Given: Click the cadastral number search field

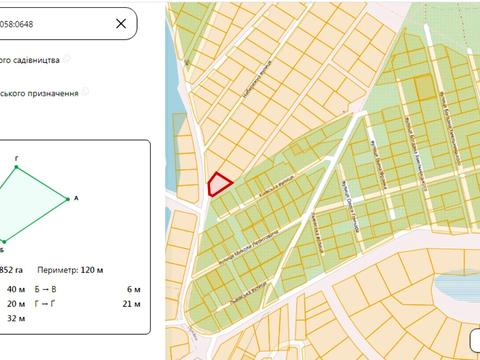Looking at the screenshot, I should tap(68, 24).
